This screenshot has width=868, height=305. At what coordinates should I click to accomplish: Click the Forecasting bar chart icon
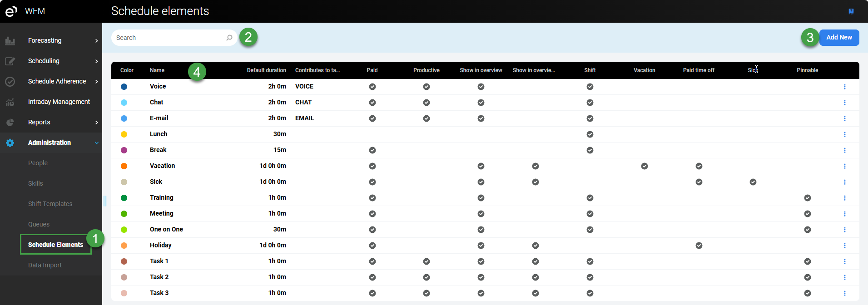click(10, 41)
